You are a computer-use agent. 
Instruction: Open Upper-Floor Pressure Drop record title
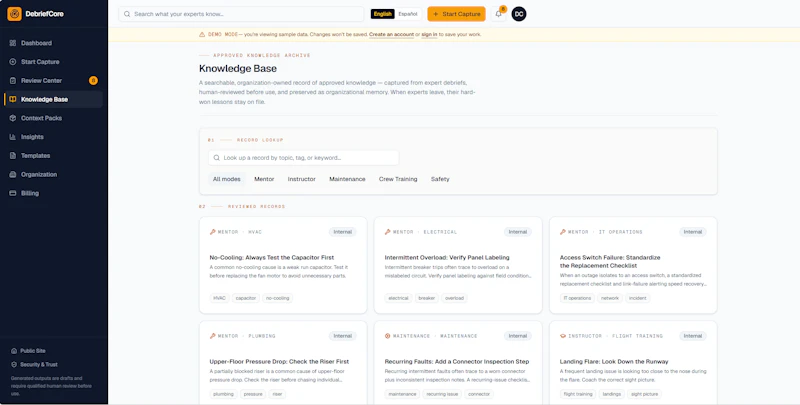tap(279, 362)
